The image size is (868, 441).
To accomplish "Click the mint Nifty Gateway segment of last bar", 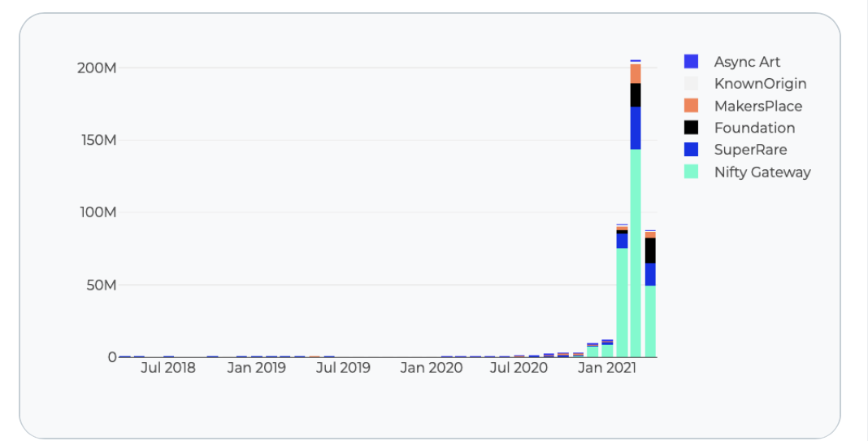I will (x=650, y=321).
